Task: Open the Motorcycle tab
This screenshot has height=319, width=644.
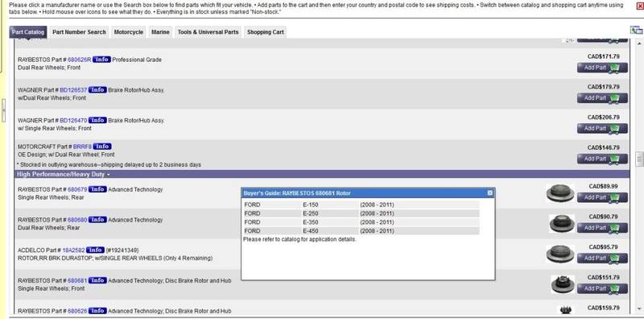Action: tap(129, 32)
